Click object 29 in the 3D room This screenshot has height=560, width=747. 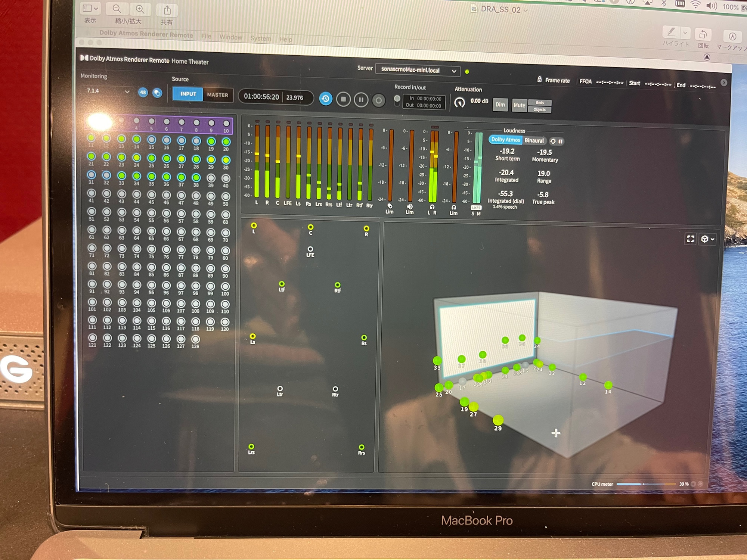pyautogui.click(x=498, y=420)
